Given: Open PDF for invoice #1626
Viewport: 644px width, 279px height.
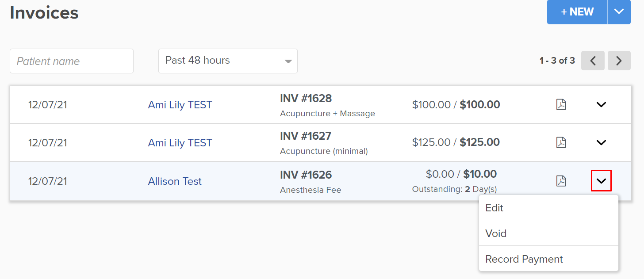Looking at the screenshot, I should point(561,181).
